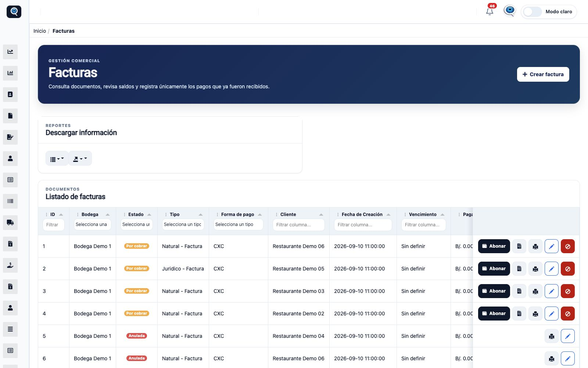This screenshot has height=368, width=588.
Task: Sort by the Fecha de Creación arrow
Action: point(388,215)
